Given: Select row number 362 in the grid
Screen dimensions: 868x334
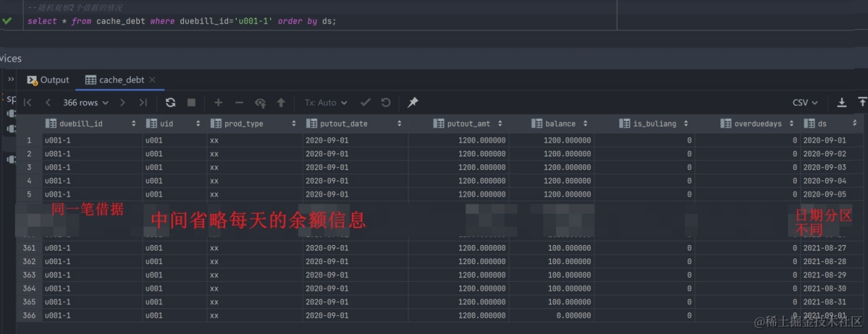Looking at the screenshot, I should 29,262.
